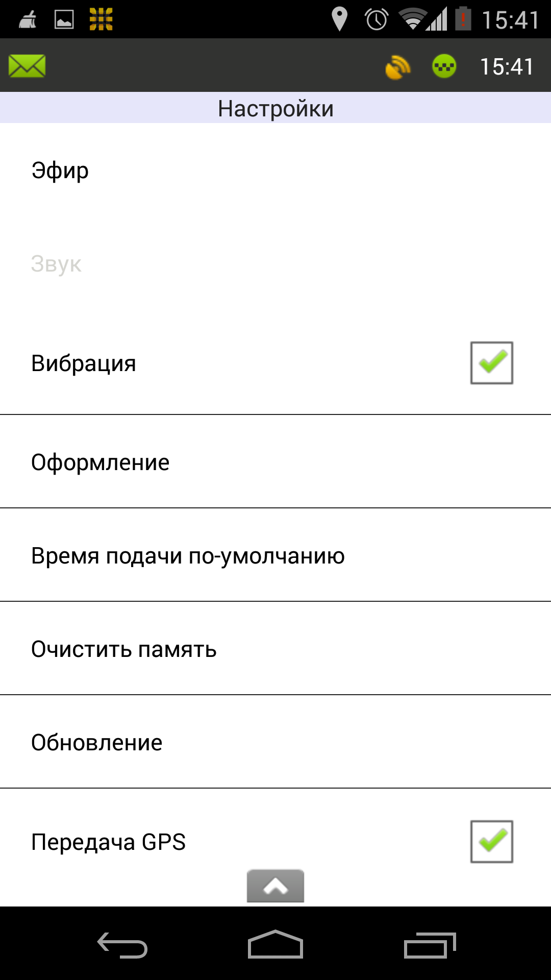Viewport: 551px width, 980px height.
Task: Tap the alarm clock status bar icon
Action: [x=377, y=19]
